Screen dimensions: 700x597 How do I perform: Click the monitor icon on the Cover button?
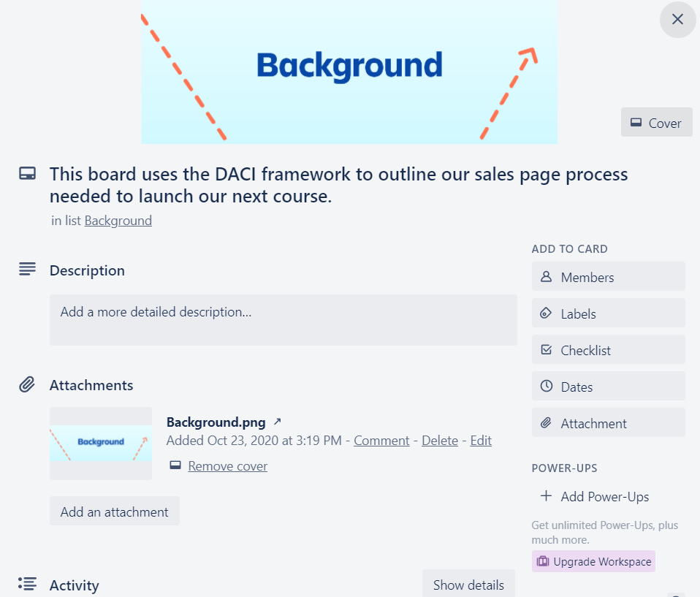636,122
